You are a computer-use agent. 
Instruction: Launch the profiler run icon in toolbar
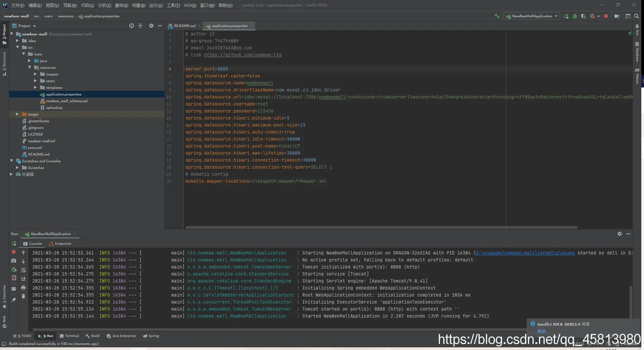[592, 16]
